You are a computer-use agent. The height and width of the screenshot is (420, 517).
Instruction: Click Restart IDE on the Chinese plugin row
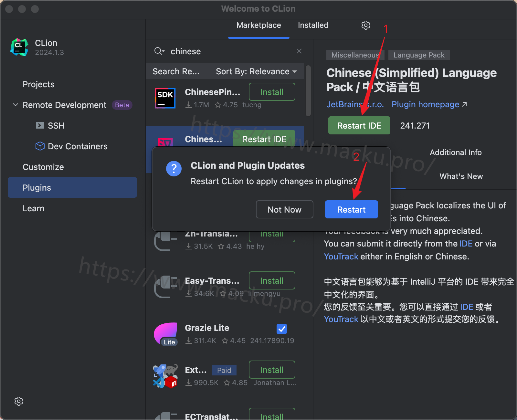(264, 139)
